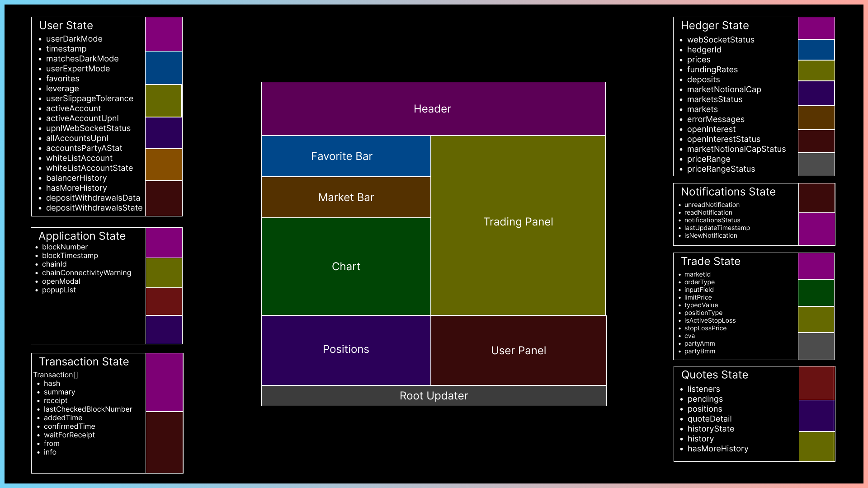
Task: Click the Transaction State title
Action: tap(84, 361)
